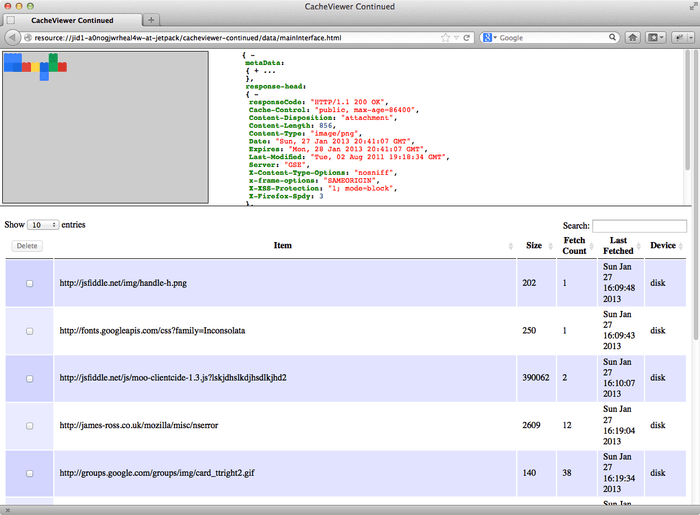Click the Content-Length 856 value
700x515 pixels.
tap(325, 125)
